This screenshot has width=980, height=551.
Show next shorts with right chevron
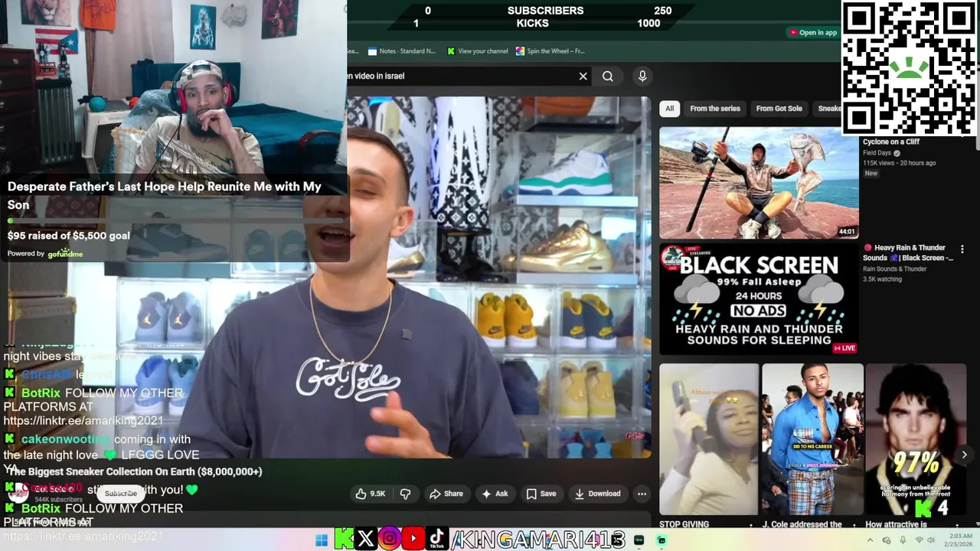pos(964,455)
